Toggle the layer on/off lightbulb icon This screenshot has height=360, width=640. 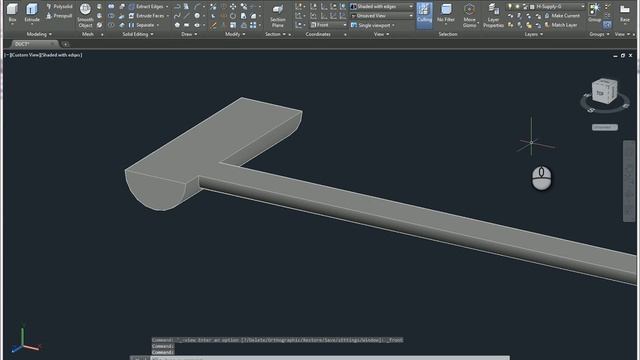point(510,7)
